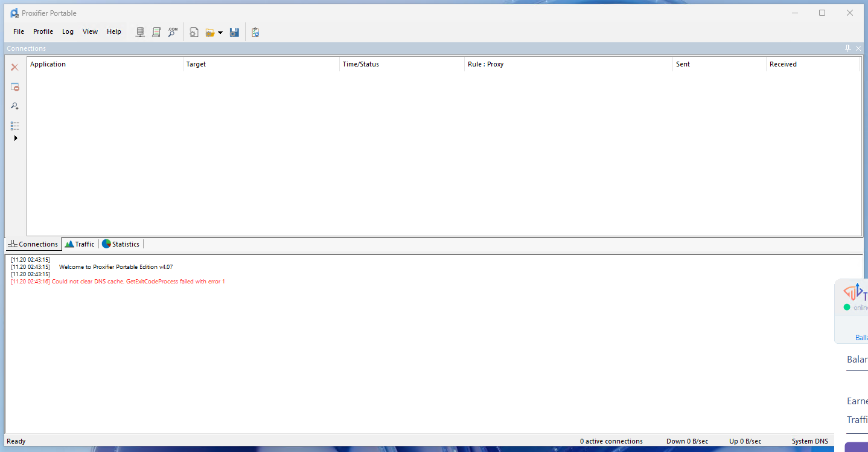The height and width of the screenshot is (452, 868).
Task: Sort by the Application column header
Action: [105, 64]
